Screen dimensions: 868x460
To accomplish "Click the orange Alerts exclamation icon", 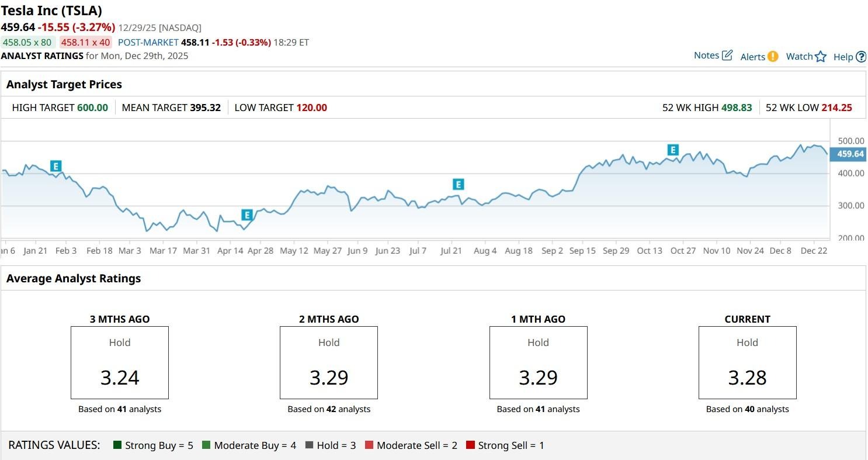I will [773, 57].
